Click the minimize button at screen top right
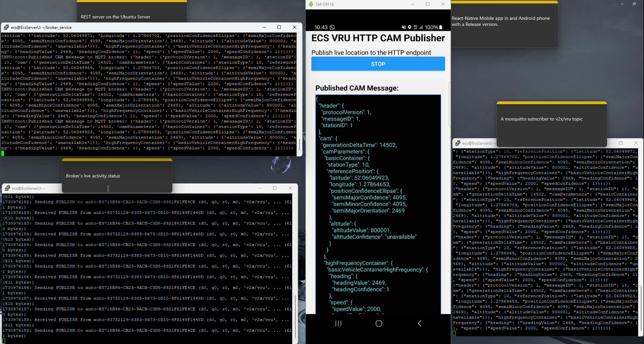The image size is (644, 344). coord(622,4)
